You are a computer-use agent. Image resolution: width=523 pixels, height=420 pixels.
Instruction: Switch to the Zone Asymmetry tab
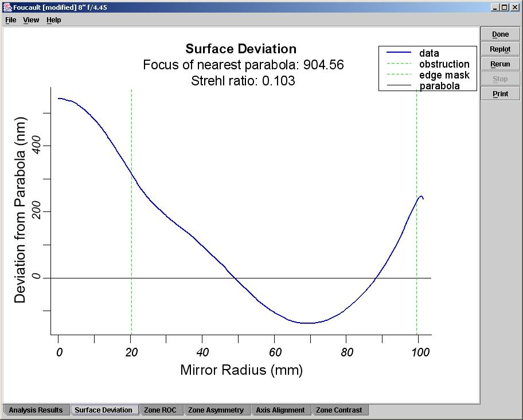tap(217, 410)
